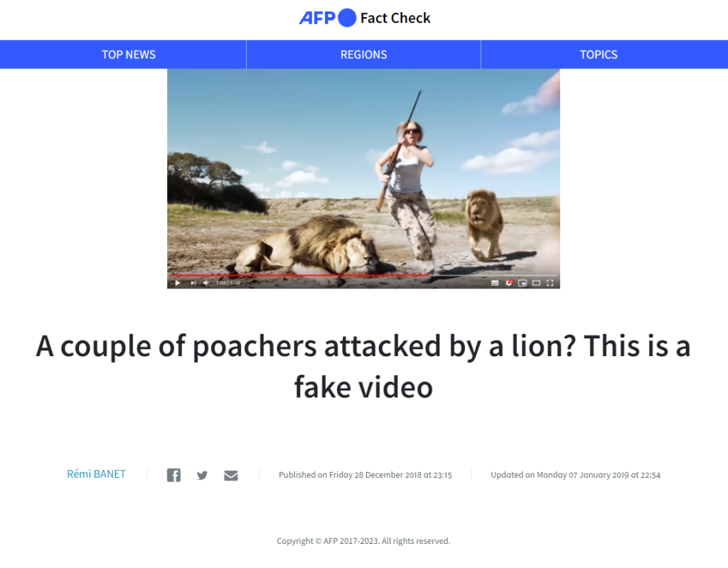Click the red video progress bar
The image size is (728, 568).
click(x=299, y=275)
